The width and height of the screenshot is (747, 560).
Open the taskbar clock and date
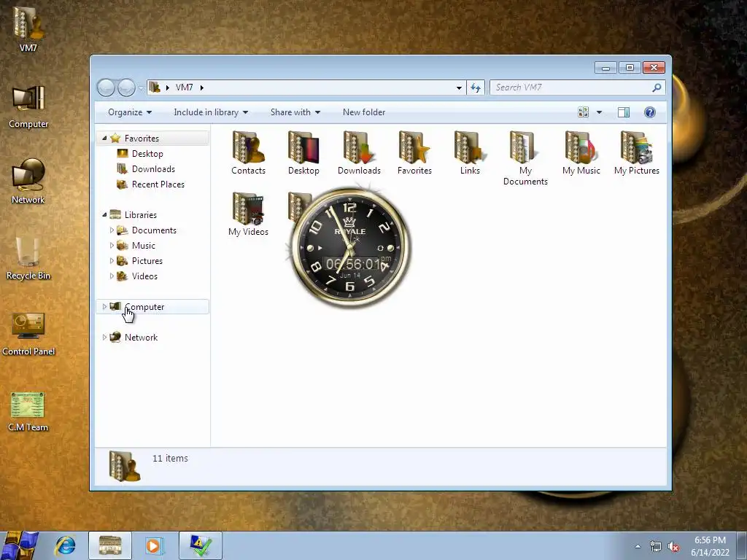point(710,546)
